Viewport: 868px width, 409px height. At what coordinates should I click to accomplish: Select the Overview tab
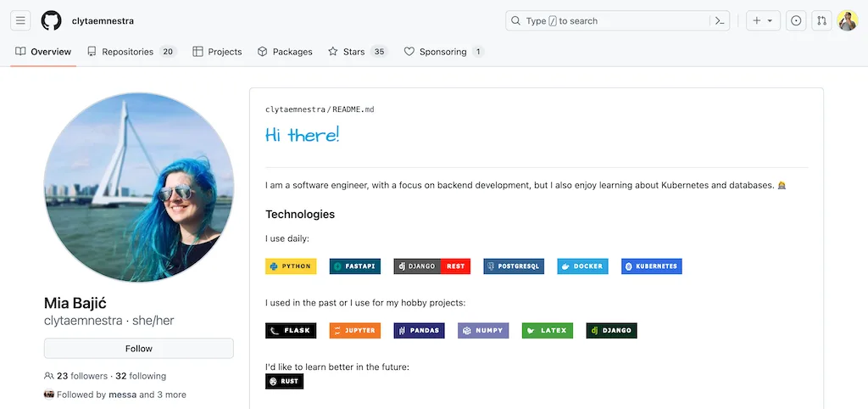[43, 52]
